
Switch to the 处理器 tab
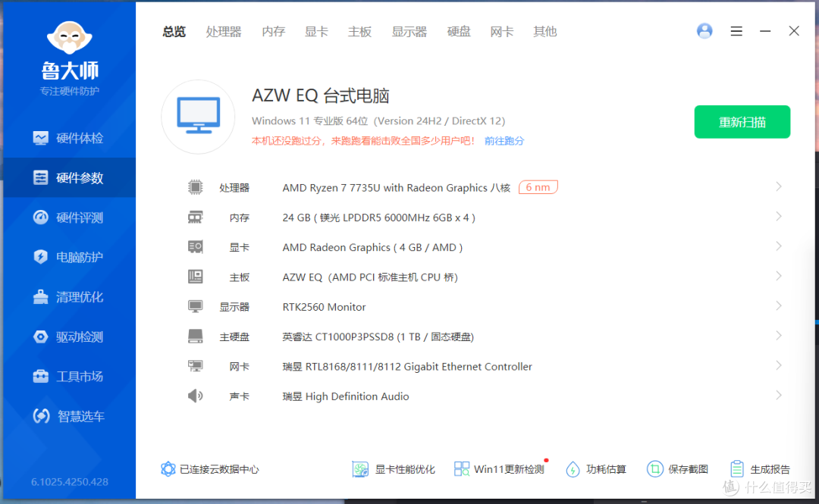[x=224, y=32]
